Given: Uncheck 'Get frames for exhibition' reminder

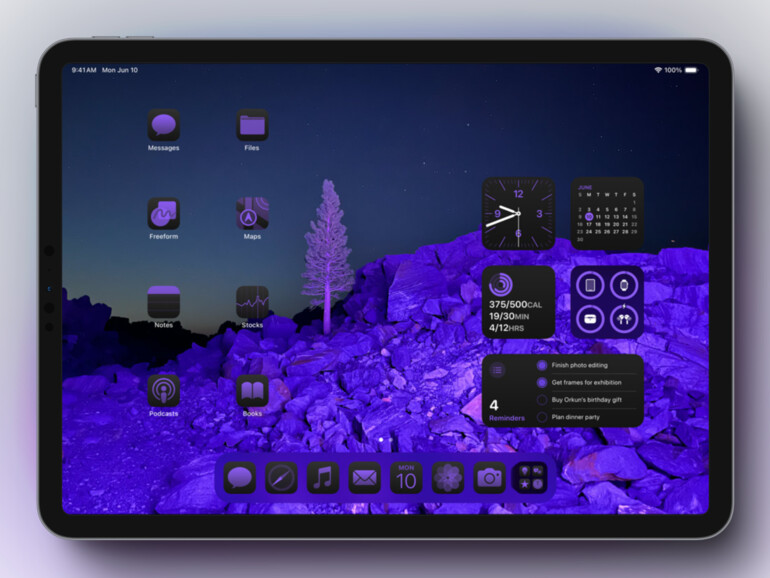Looking at the screenshot, I should (542, 383).
